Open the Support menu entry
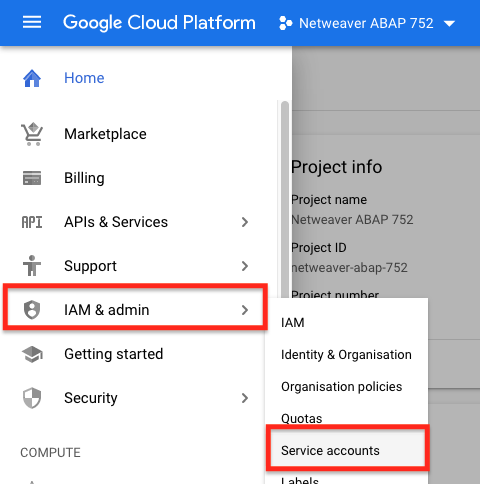This screenshot has width=480, height=484. pyautogui.click(x=90, y=266)
